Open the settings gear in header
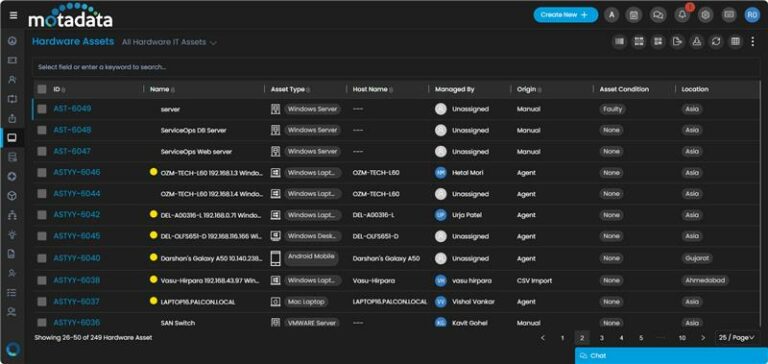This screenshot has height=364, width=768. [x=705, y=15]
